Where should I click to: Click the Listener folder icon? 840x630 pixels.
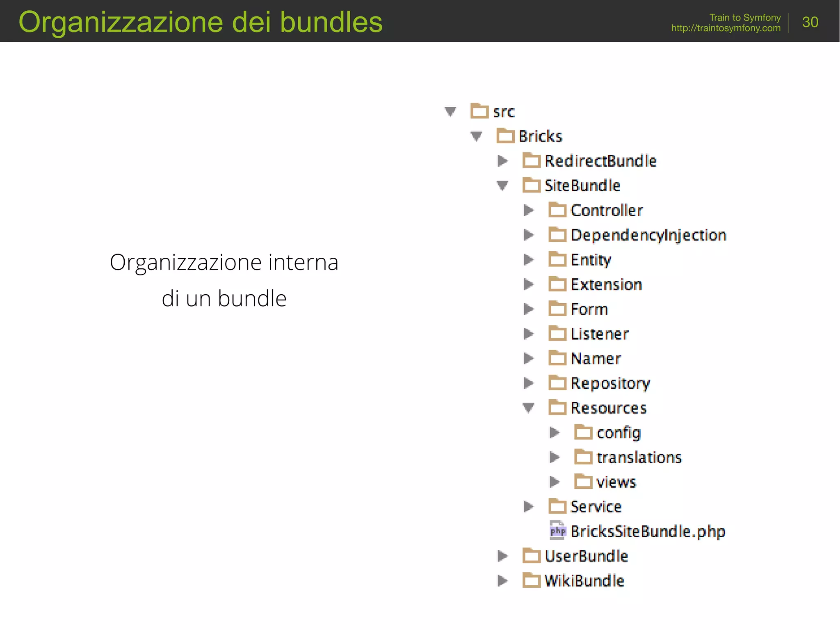click(x=557, y=333)
